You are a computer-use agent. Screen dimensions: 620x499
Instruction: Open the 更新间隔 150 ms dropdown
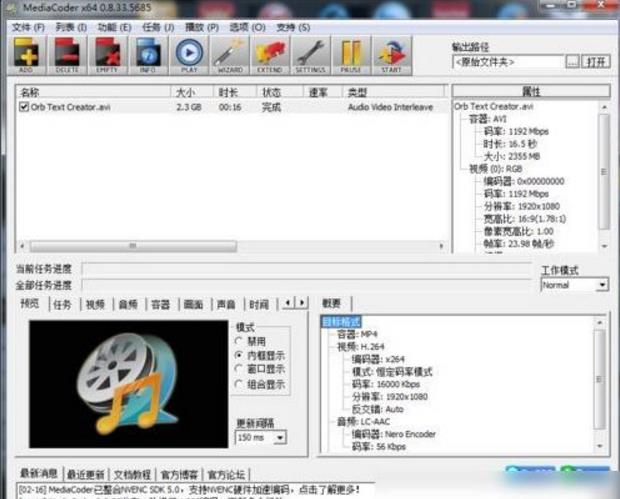[261, 437]
